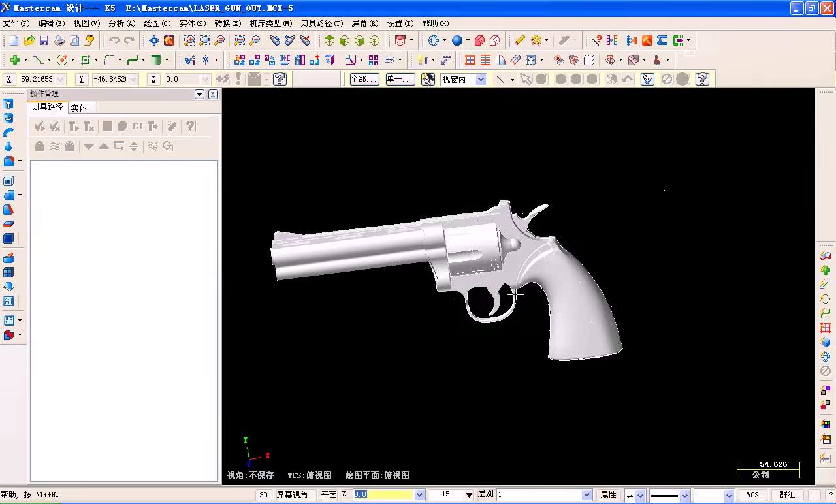The height and width of the screenshot is (504, 836).
Task: Click the Fit to screen icon
Action: click(153, 40)
